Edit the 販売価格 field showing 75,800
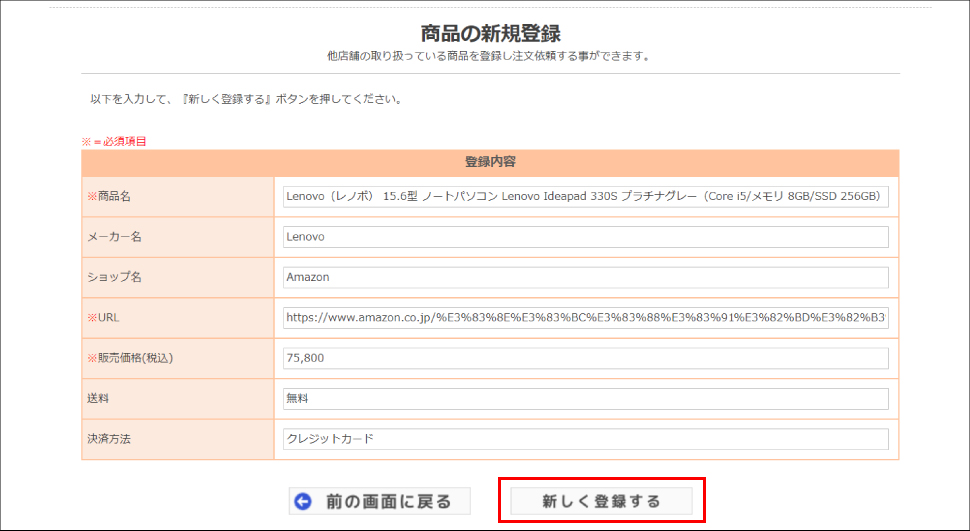 click(586, 358)
